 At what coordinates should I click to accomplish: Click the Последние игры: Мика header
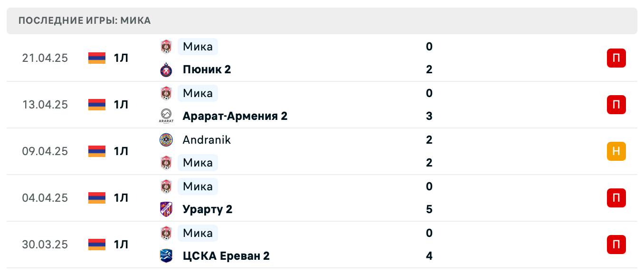pos(85,20)
